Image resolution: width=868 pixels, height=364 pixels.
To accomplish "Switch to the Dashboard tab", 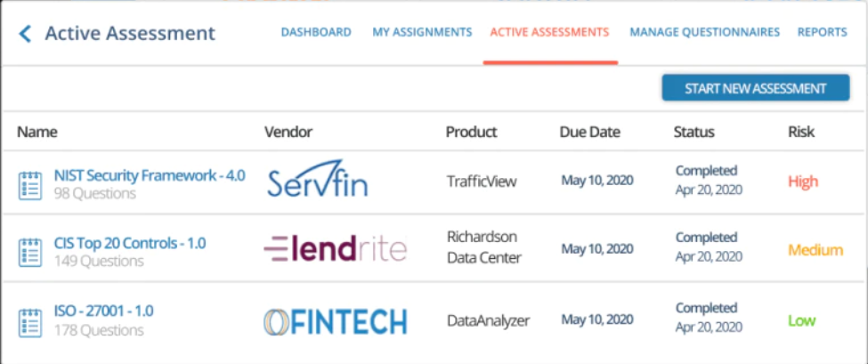I will 316,32.
